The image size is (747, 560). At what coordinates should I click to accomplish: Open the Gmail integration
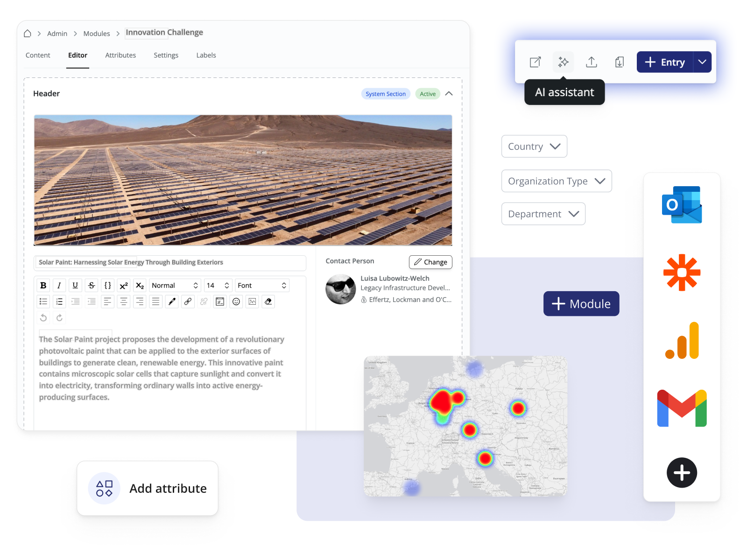coord(682,408)
